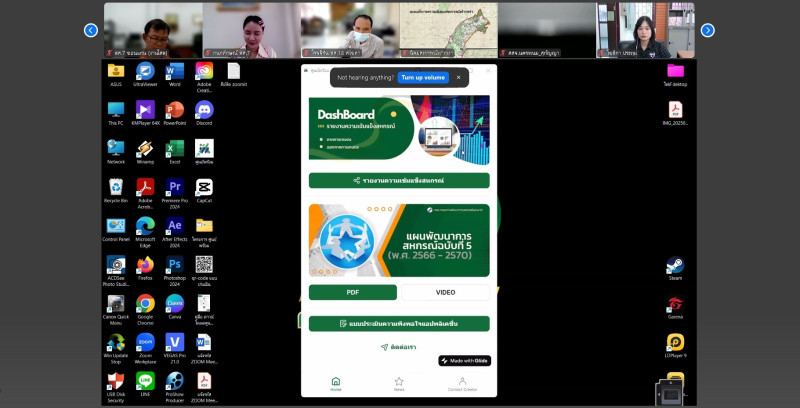Select the VIDEO option
Screen dimensions: 800x408
445,292
